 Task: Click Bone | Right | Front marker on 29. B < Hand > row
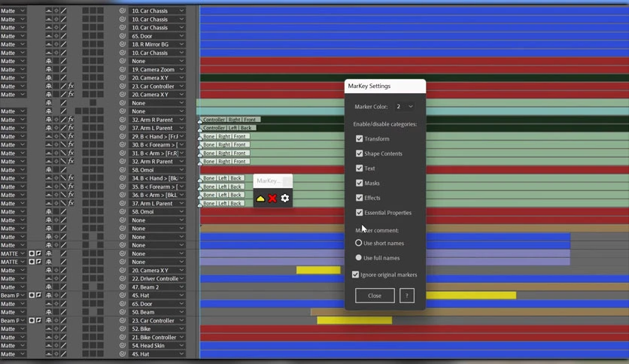point(224,136)
